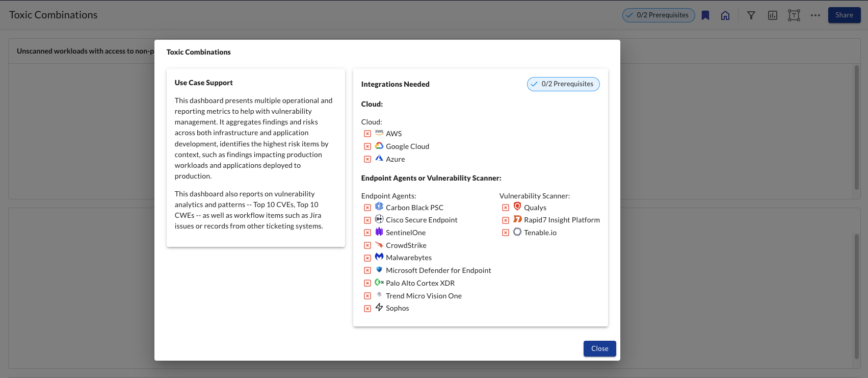Click the Trend Micro Vision One icon

tap(379, 295)
